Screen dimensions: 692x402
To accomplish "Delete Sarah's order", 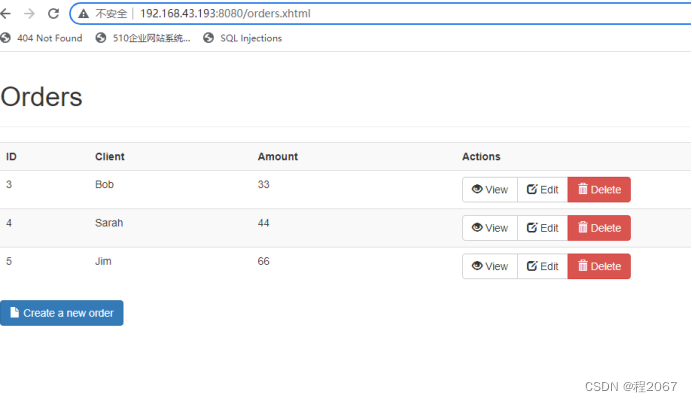I will pos(599,228).
